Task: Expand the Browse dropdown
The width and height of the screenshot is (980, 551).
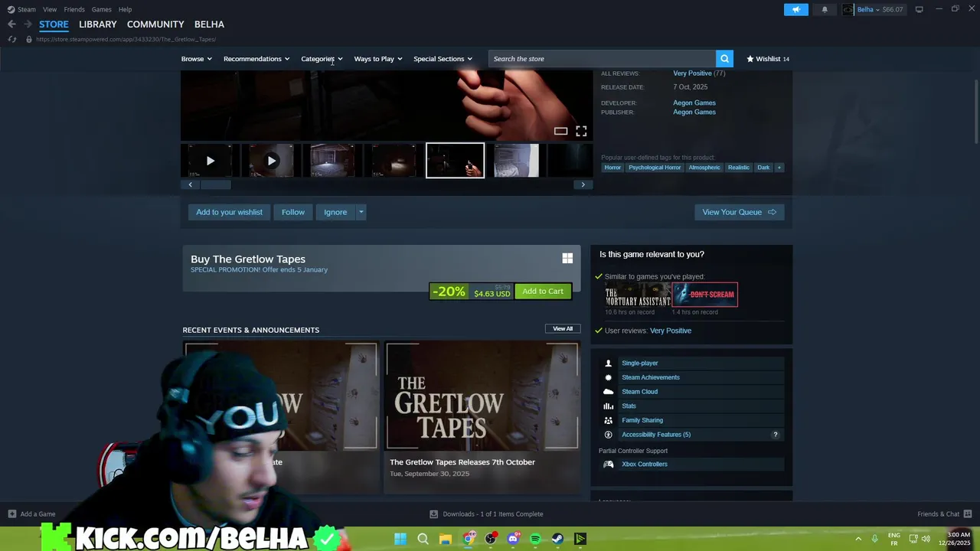Action: (x=197, y=59)
